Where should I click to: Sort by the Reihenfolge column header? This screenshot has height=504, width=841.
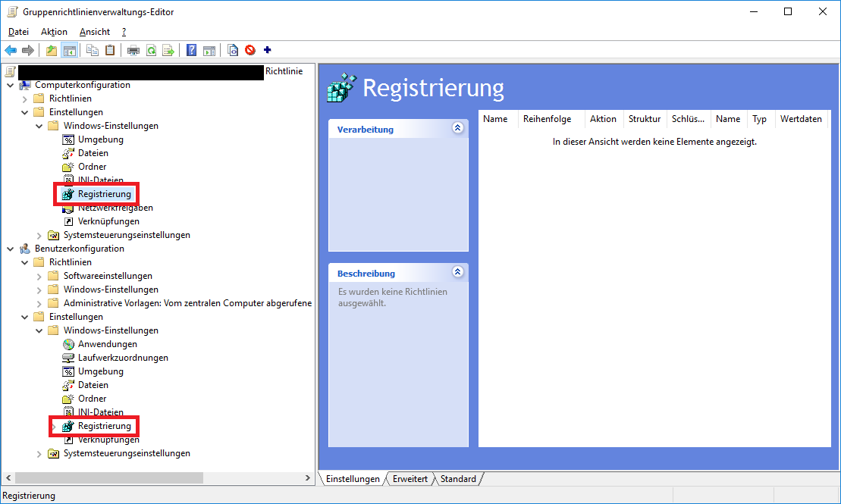click(546, 119)
